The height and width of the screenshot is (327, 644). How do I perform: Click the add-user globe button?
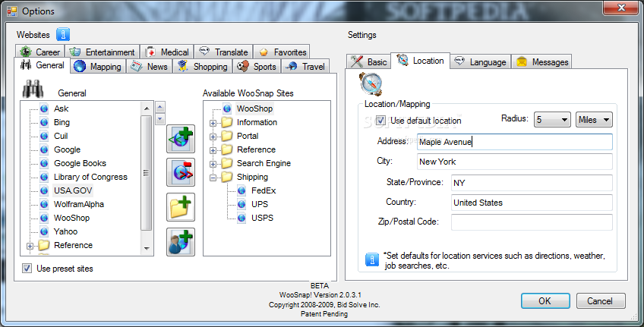[x=181, y=242]
